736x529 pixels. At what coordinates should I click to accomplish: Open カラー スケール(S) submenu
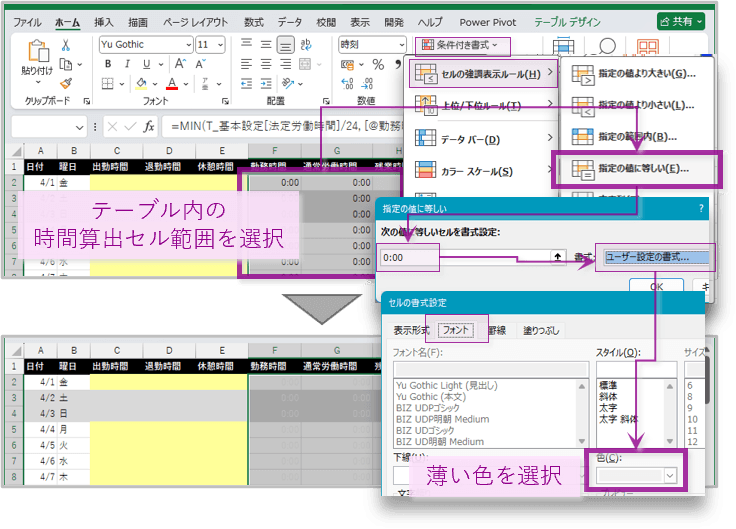click(483, 171)
